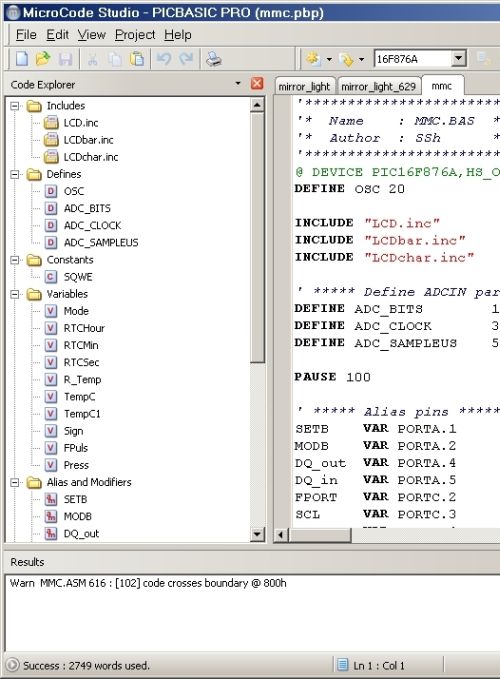
Task: Close the Code Explorer panel
Action: 257,83
